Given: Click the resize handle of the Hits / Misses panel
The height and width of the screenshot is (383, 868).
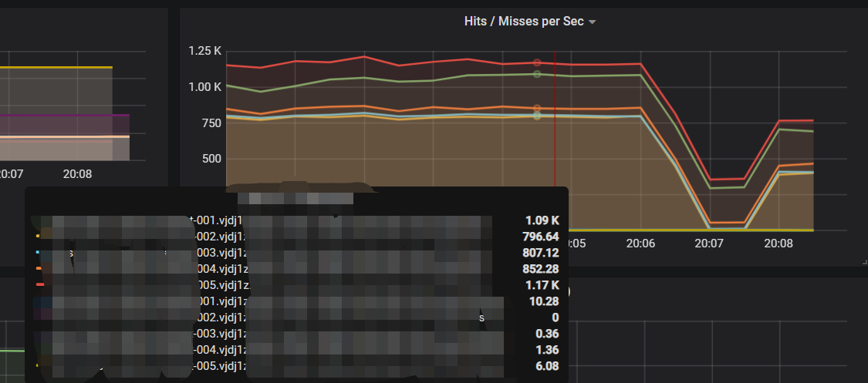Looking at the screenshot, I should (x=865, y=262).
